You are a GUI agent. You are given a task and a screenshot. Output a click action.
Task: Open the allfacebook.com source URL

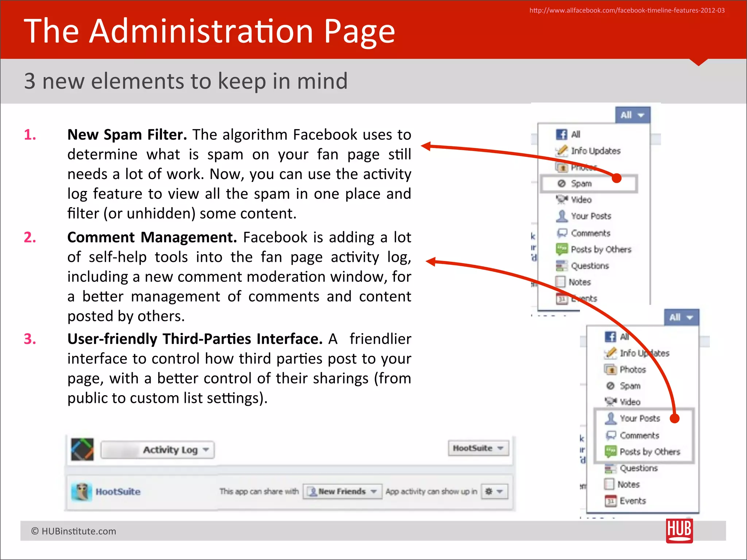(x=627, y=11)
